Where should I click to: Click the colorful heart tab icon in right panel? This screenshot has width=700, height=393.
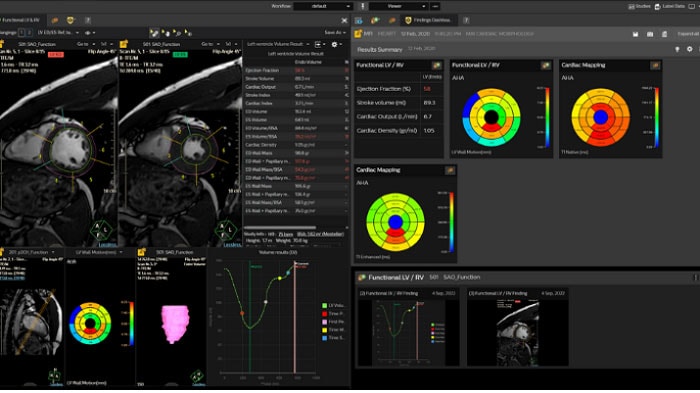click(x=375, y=21)
